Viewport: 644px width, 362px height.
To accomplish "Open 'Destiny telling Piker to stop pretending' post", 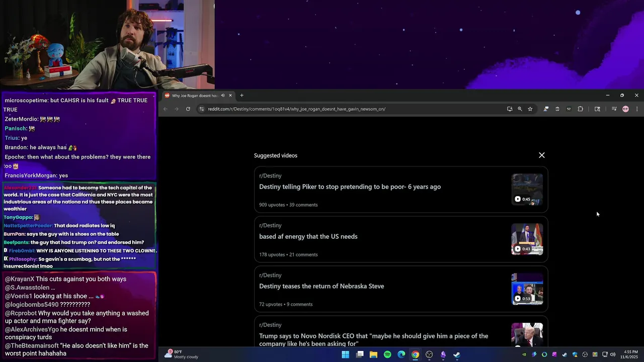I will coord(350,187).
